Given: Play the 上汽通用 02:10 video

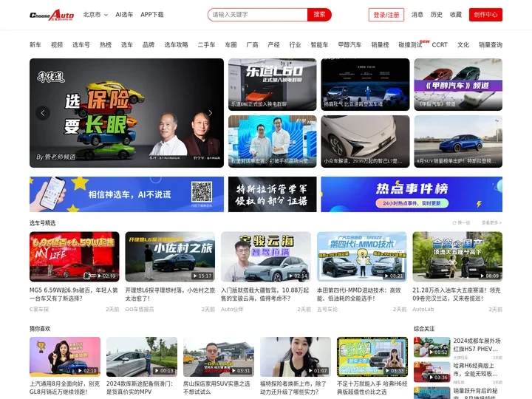Looking at the screenshot, I should coord(65,357).
